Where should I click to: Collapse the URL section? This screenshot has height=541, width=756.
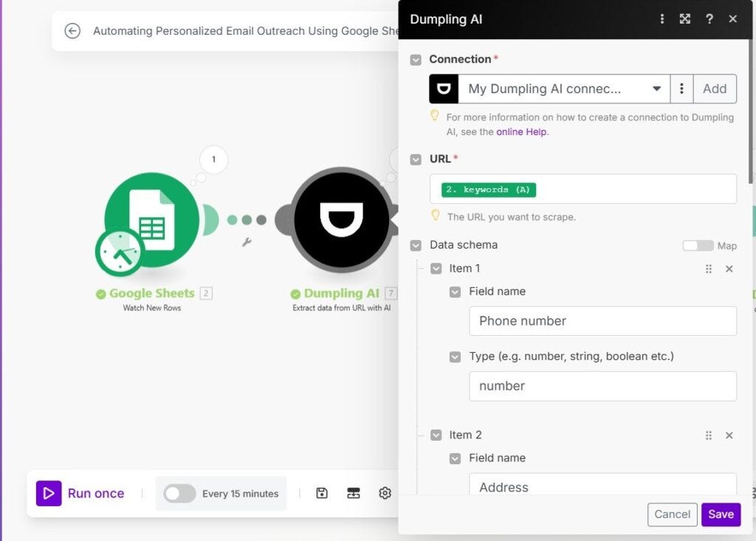tap(416, 159)
